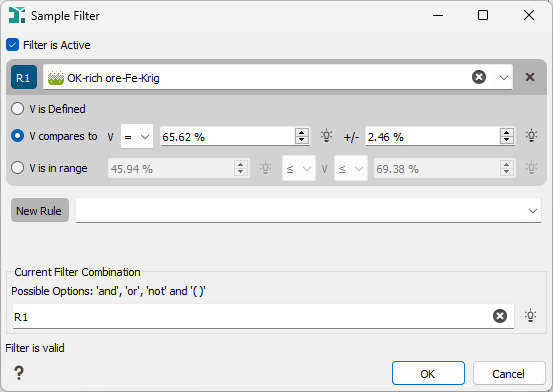Click the lightbulb next to 65.62 % value
Viewport: 553px width, 392px height.
326,136
